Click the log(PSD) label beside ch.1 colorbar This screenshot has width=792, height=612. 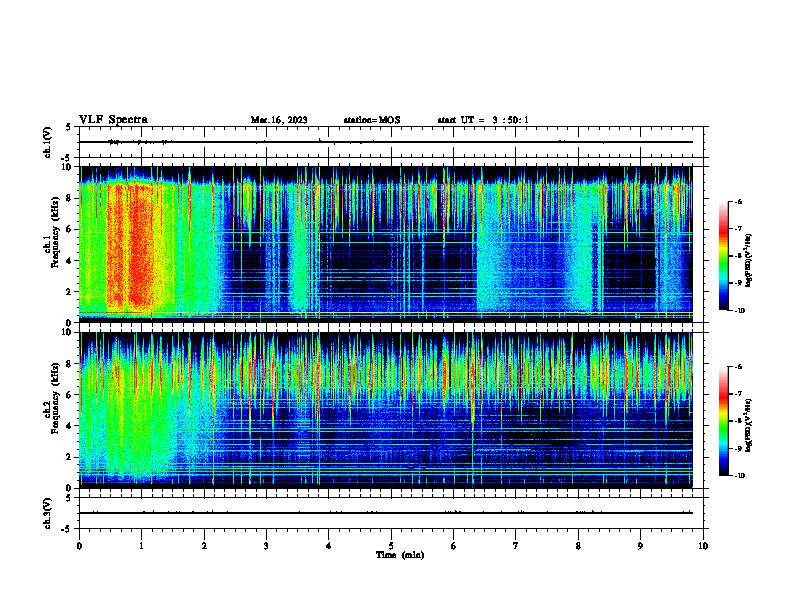pyautogui.click(x=748, y=260)
